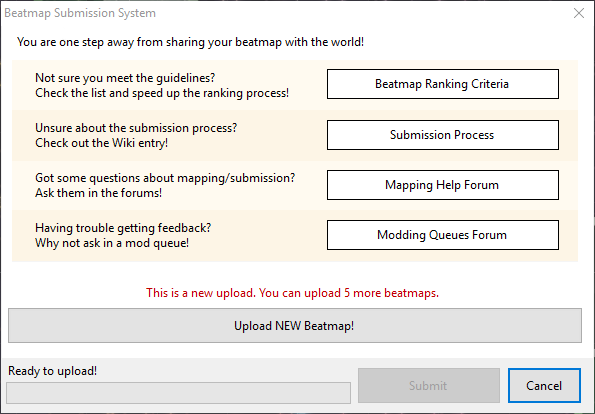Click the greyed-out Submit button

(x=429, y=386)
